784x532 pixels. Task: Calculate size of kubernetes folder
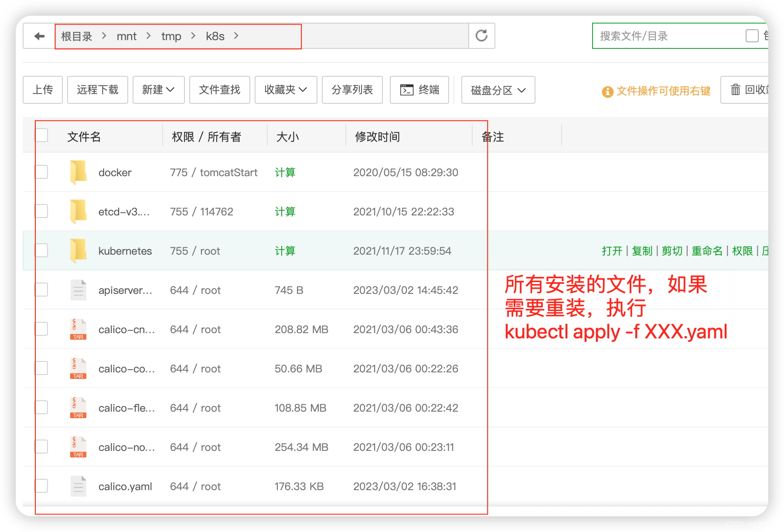coord(285,251)
